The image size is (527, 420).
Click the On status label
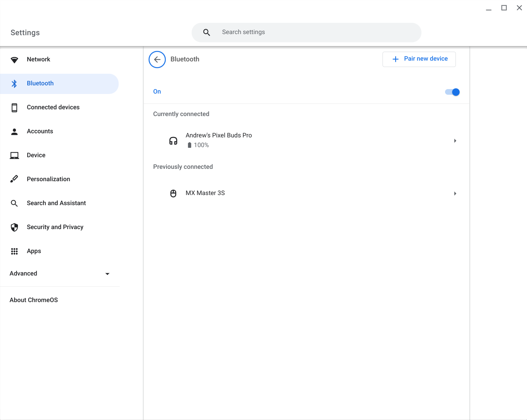[x=157, y=91]
